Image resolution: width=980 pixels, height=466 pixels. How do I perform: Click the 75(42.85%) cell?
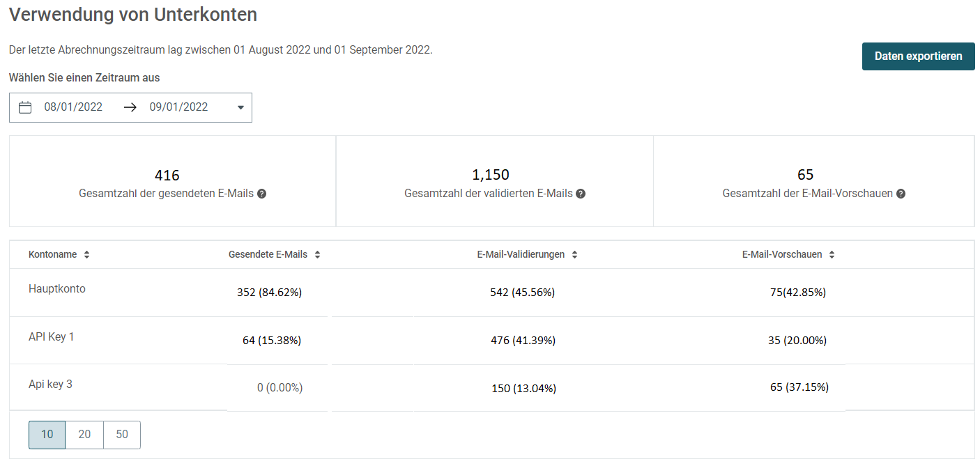(798, 293)
